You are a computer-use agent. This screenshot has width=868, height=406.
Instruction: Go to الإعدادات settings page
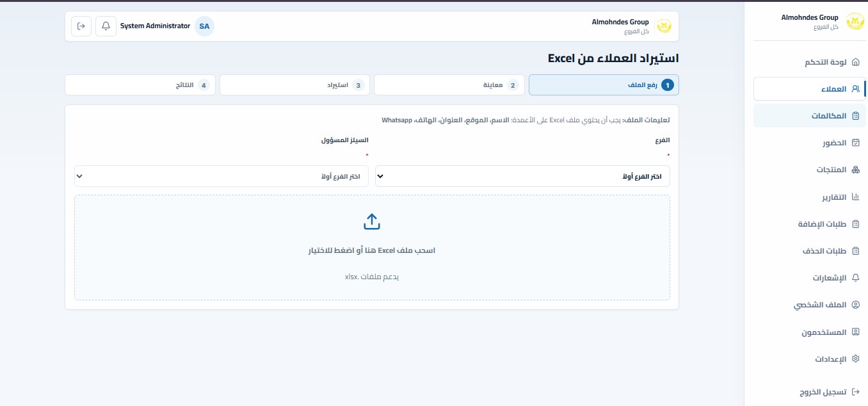click(x=810, y=359)
